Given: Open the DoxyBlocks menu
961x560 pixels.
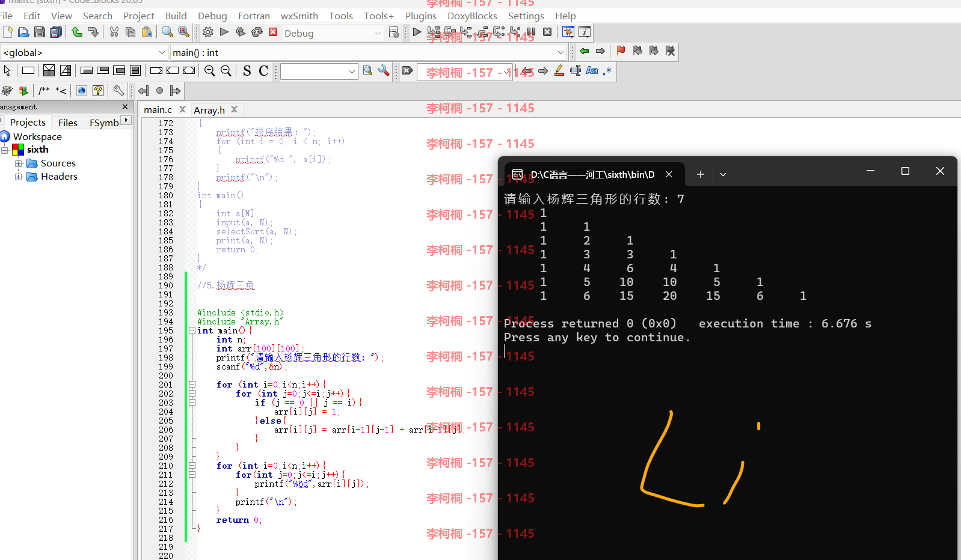Looking at the screenshot, I should point(472,16).
